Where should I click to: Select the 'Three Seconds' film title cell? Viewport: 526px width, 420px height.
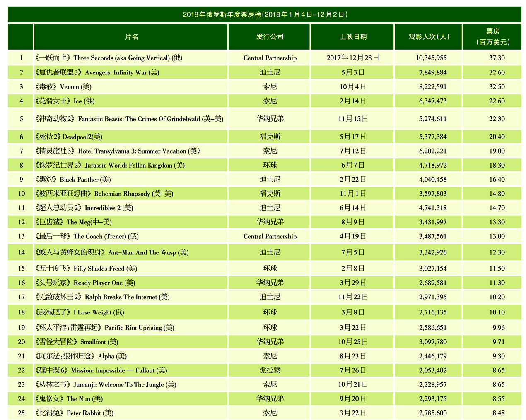click(x=109, y=58)
